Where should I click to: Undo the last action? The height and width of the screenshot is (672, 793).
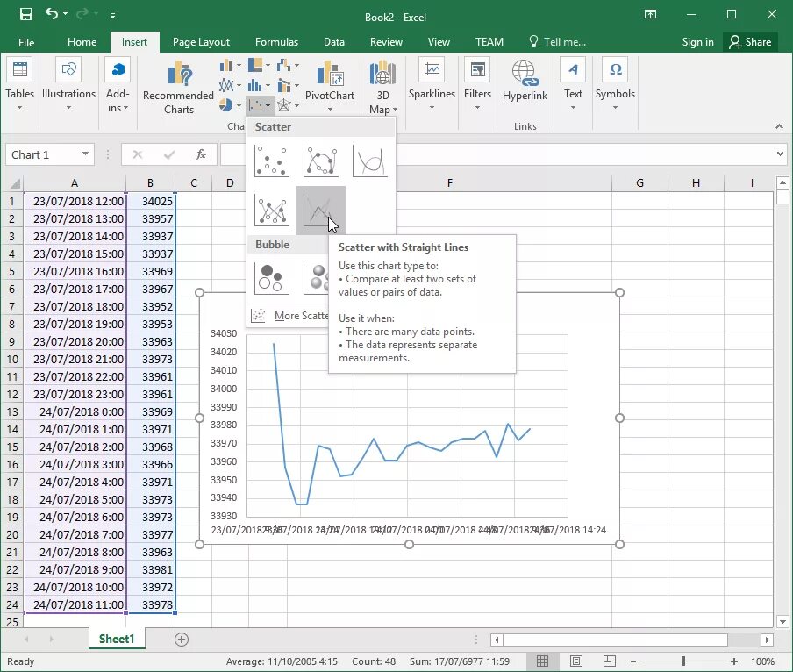coord(52,14)
